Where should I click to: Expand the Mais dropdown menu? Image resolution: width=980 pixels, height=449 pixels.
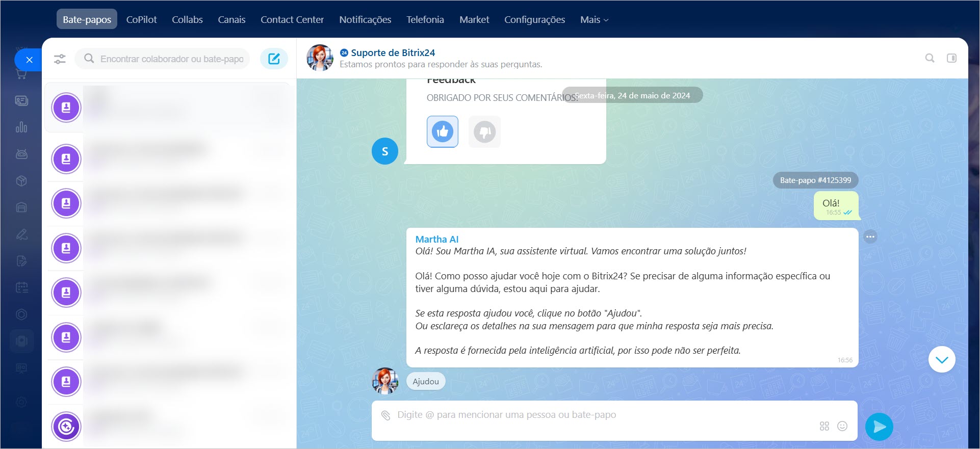(594, 20)
